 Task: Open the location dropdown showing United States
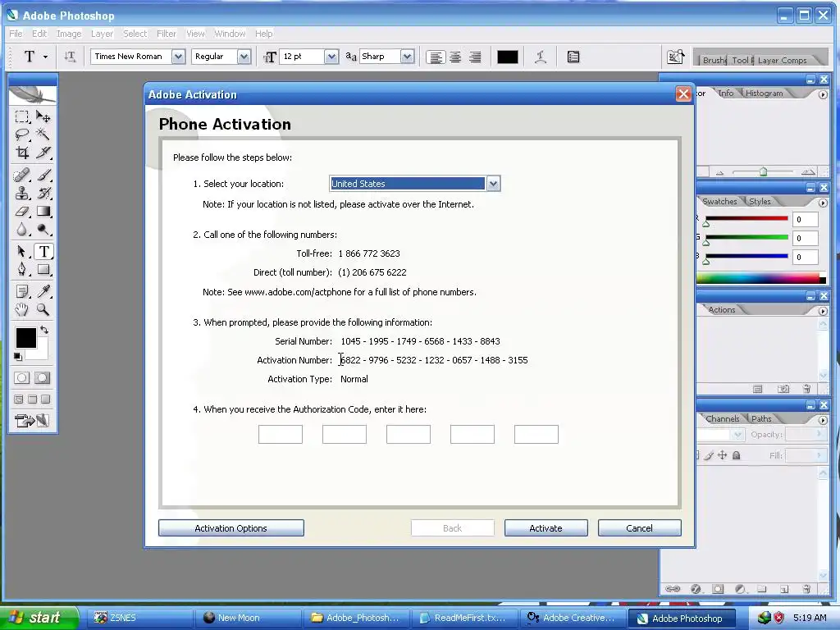493,184
